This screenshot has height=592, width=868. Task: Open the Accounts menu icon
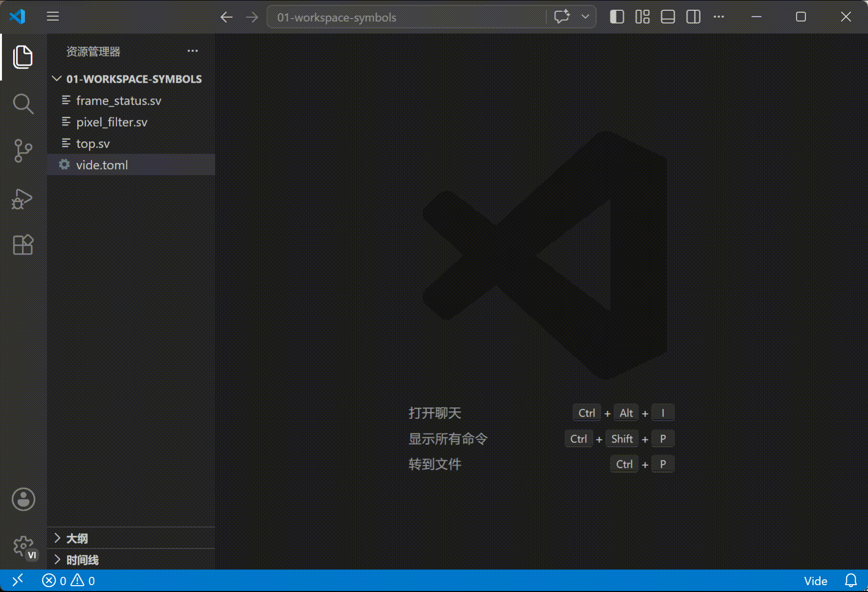point(23,499)
